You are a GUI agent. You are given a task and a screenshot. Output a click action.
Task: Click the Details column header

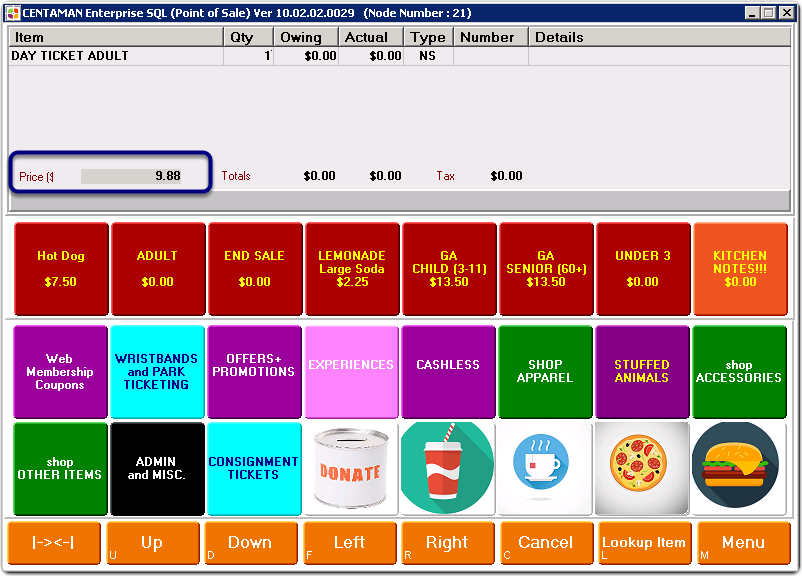click(659, 37)
